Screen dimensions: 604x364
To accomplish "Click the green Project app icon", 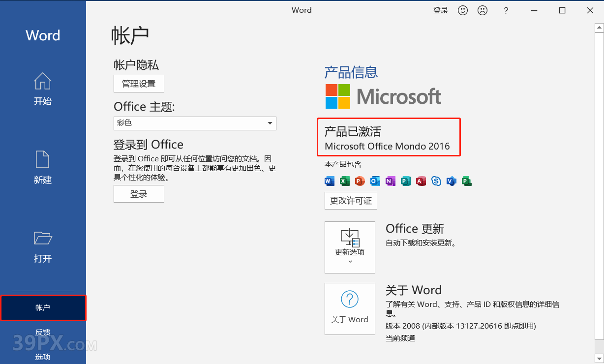I will coord(467,181).
